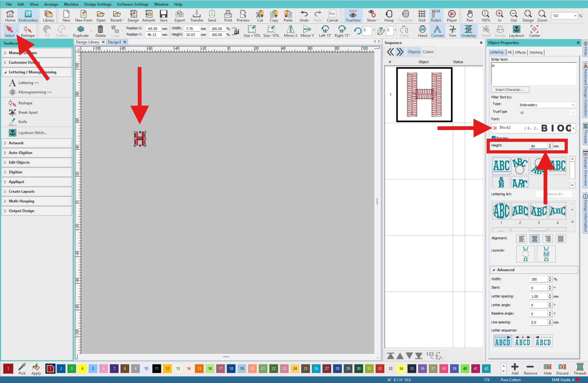This screenshot has height=383, width=588.
Task: Select the Knife tool
Action: 18,122
